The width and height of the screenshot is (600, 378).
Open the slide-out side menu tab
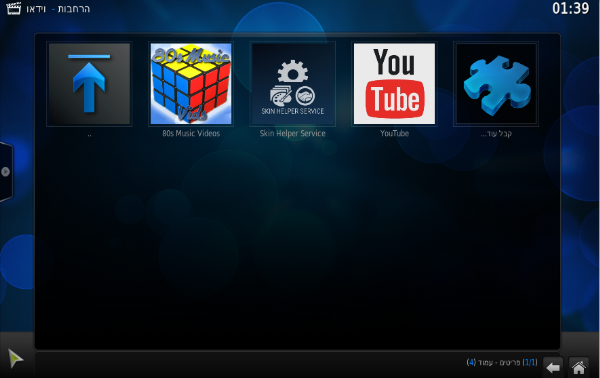pos(6,172)
